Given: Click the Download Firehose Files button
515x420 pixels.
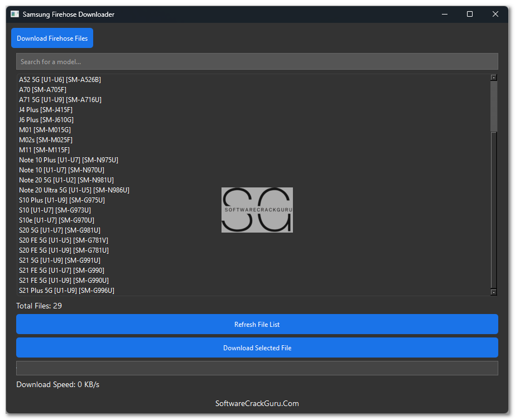Looking at the screenshot, I should pos(52,38).
